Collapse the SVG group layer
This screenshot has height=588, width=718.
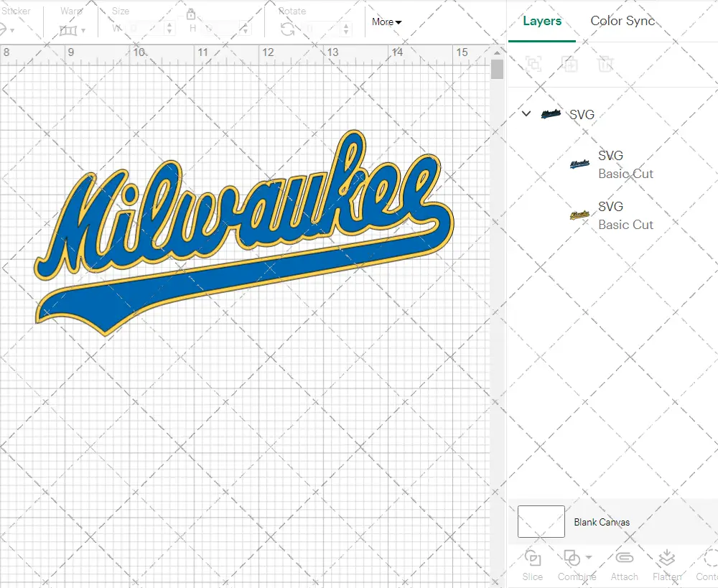(526, 113)
